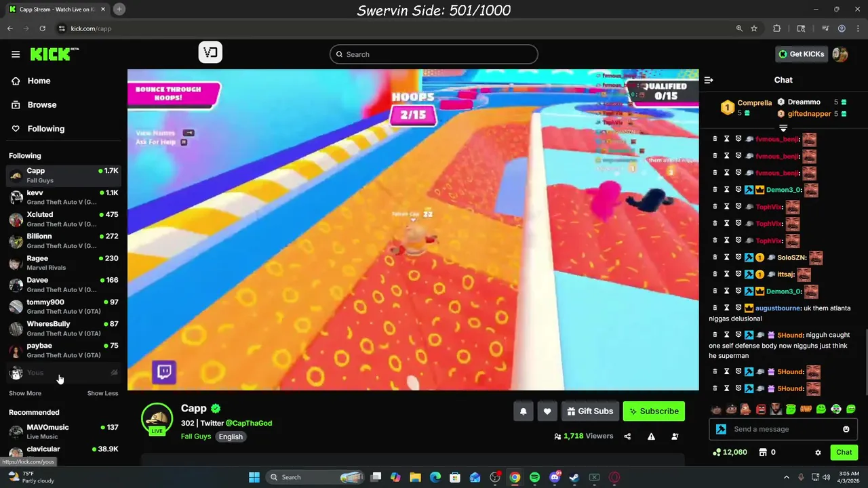868x488 pixels.
Task: Open chat settings gear icon
Action: click(818, 452)
